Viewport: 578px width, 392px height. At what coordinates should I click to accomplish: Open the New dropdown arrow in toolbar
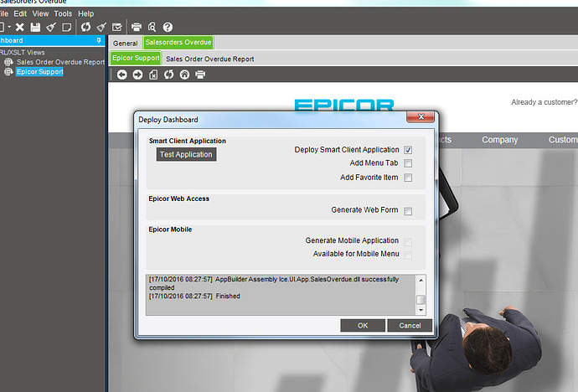coord(9,27)
